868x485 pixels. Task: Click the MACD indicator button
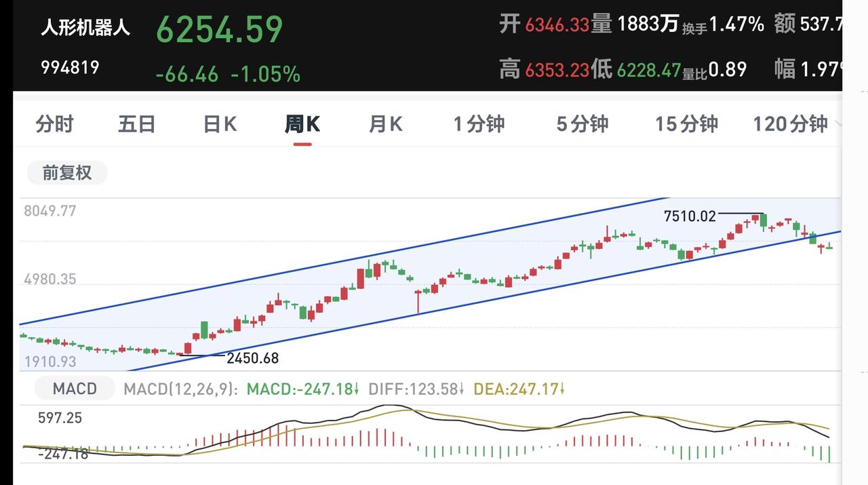pos(75,389)
